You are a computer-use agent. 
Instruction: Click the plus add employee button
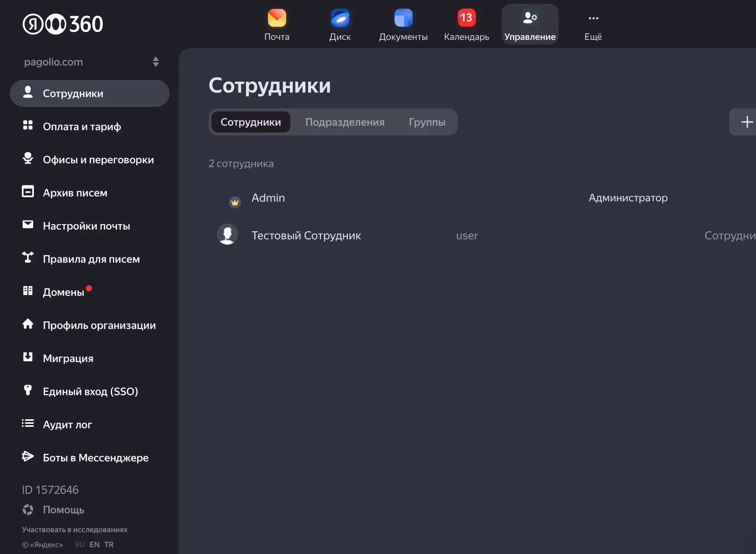747,122
